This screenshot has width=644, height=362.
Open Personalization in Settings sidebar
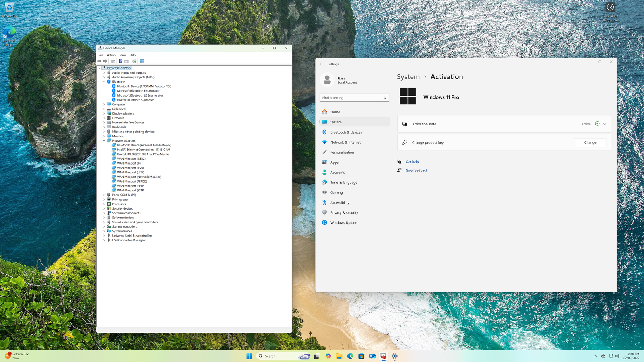(x=355, y=152)
